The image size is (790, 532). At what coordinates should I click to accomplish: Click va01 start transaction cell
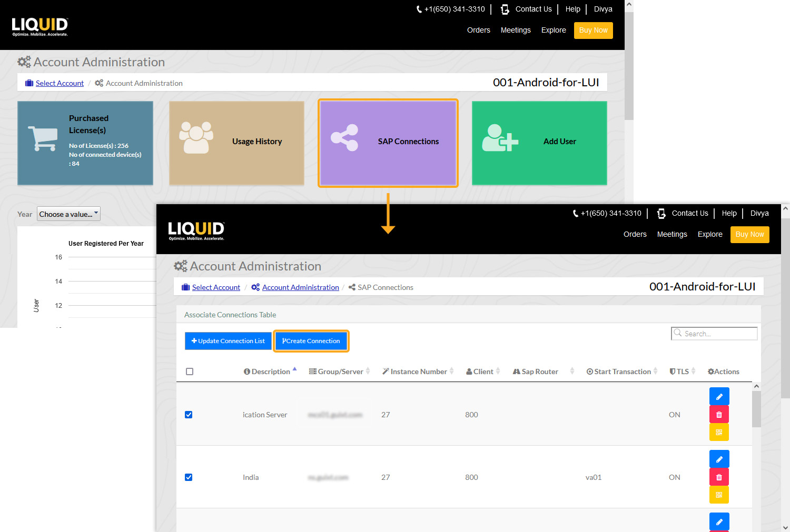click(593, 477)
